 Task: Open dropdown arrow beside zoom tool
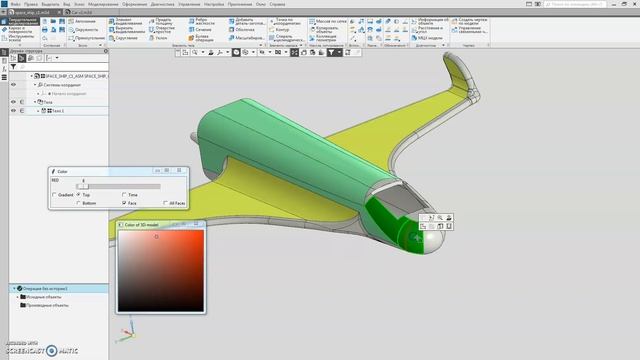pos(202,53)
